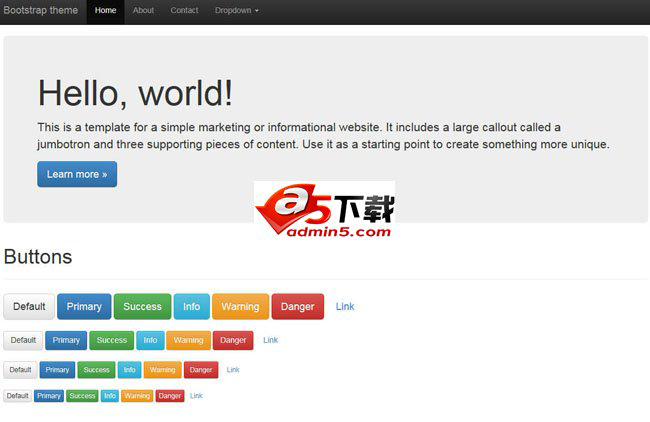The image size is (650, 422).
Task: Click the largest Info button
Action: tap(192, 307)
